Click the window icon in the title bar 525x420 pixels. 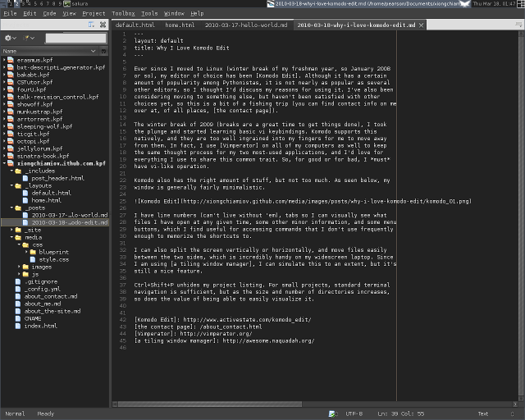coord(271,3)
